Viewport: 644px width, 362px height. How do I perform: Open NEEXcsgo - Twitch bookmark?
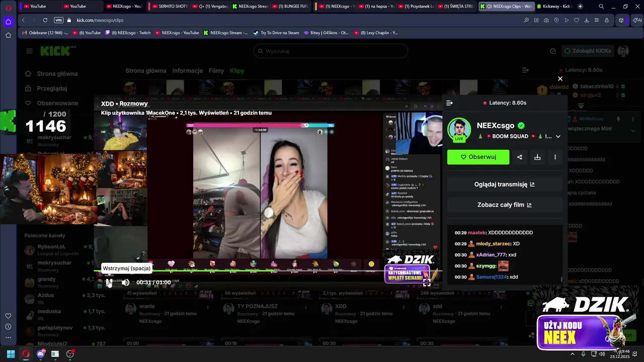[x=128, y=33]
